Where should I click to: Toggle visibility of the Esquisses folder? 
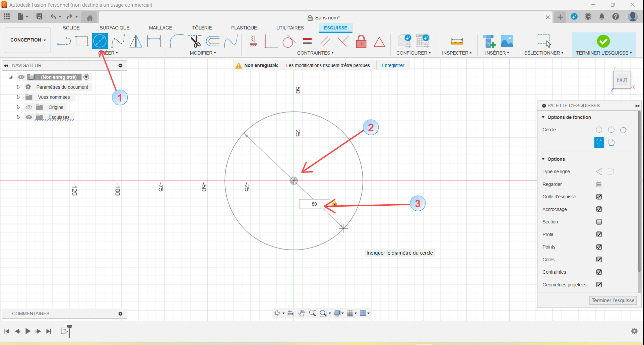point(29,117)
